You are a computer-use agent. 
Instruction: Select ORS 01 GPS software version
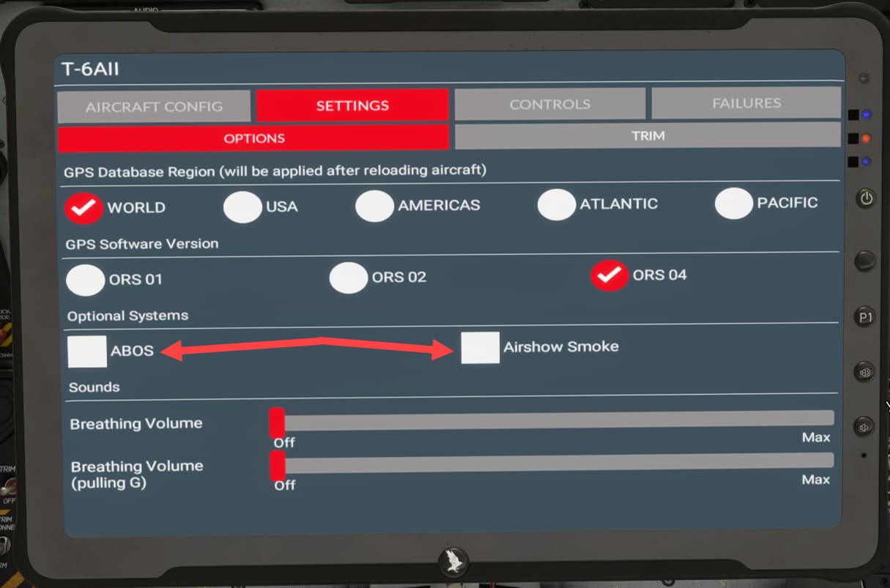(x=85, y=280)
